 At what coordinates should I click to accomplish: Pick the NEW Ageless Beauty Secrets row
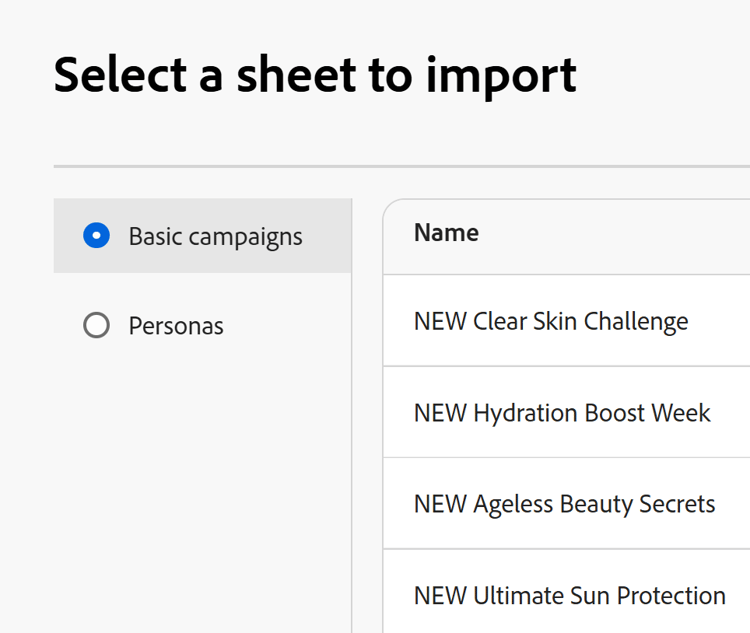pos(564,504)
